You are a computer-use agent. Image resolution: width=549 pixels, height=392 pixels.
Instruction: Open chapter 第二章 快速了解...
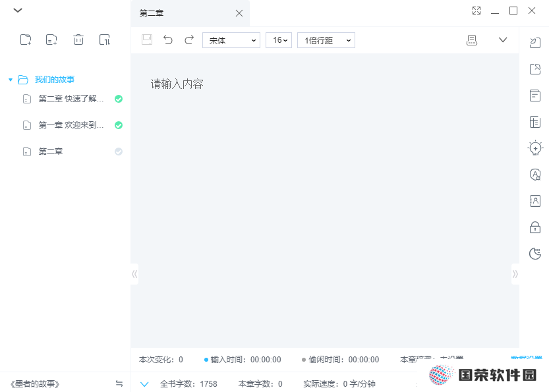point(71,99)
